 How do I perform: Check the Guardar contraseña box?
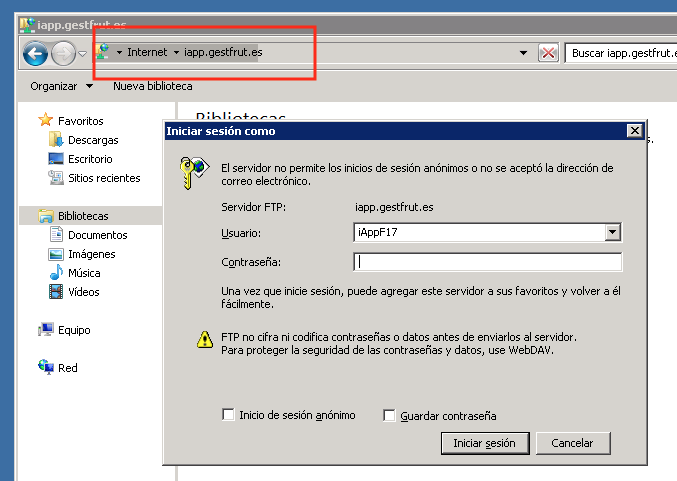tap(389, 416)
